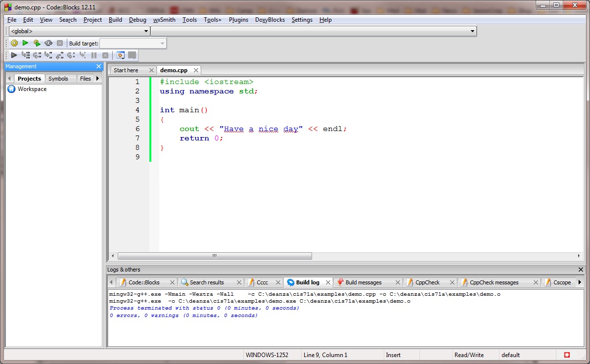This screenshot has height=364, width=590.
Task: Click the WINDOWS-1252 encoding status text
Action: [x=267, y=355]
